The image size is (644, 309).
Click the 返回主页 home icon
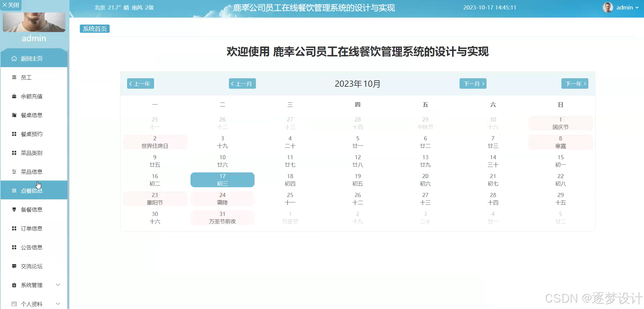[14, 58]
